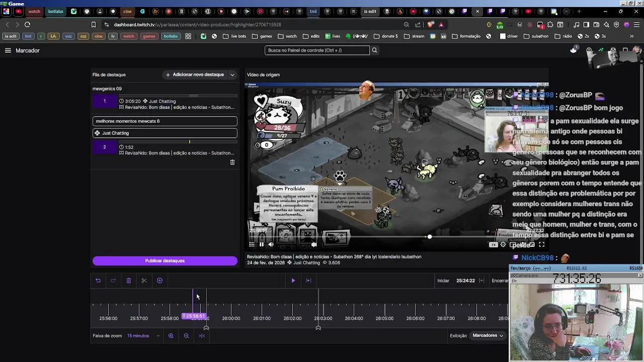Open the 'formatação' bookmarks folder
Screen dimensions: 644x362
466,36
